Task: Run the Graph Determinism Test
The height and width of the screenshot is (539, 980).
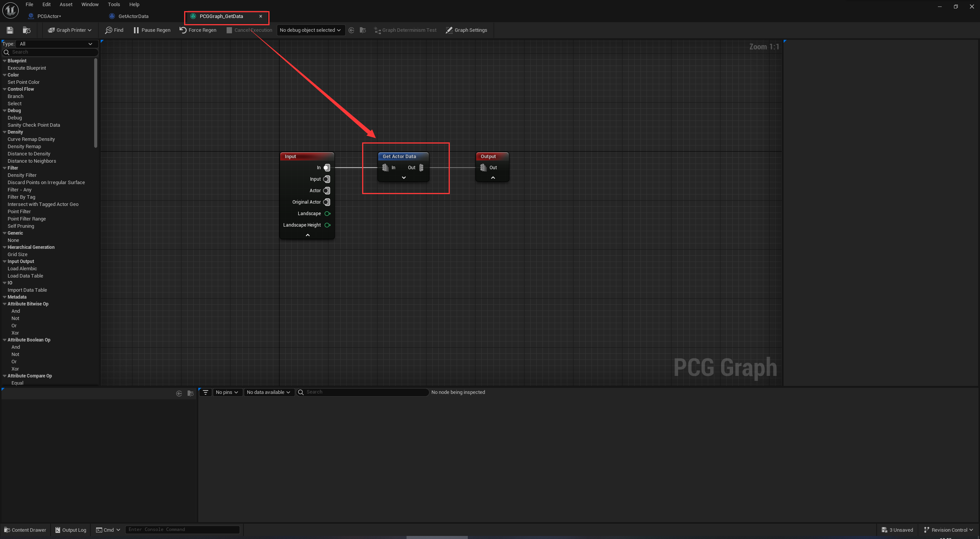Action: (x=405, y=30)
